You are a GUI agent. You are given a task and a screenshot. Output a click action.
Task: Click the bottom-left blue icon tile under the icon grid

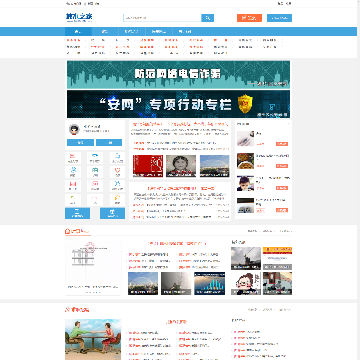77,213
